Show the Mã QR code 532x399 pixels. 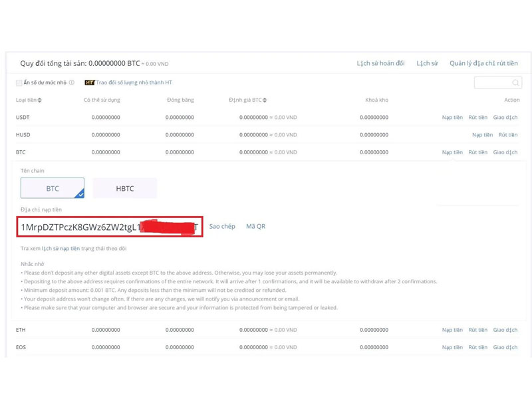point(256,226)
